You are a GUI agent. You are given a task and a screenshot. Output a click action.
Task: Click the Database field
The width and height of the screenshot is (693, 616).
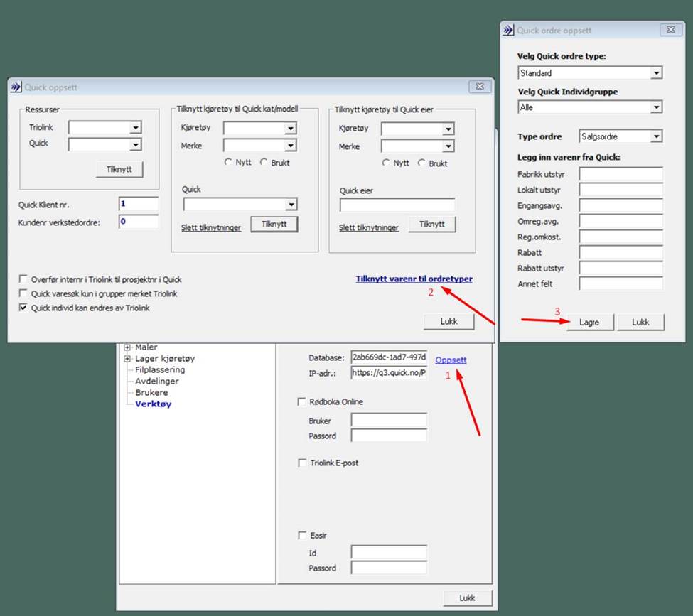point(389,357)
